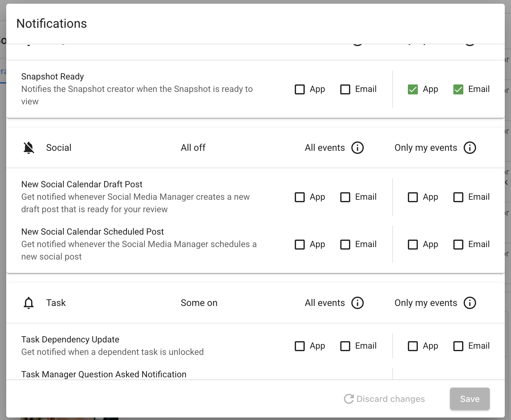Screen dimensions: 511x420
Task: Click Task Manager Question Asked Notification title
Action: tap(104, 374)
